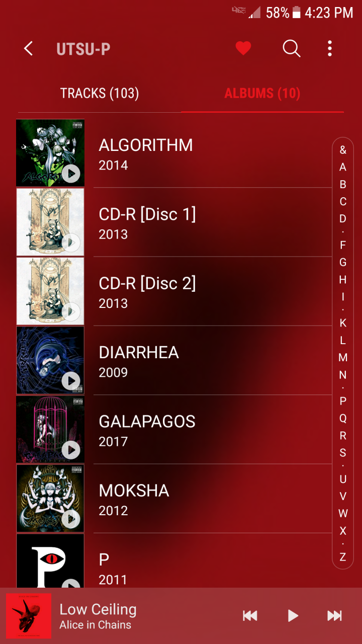Open the three-dot overflow menu
The height and width of the screenshot is (644, 362).
[330, 48]
